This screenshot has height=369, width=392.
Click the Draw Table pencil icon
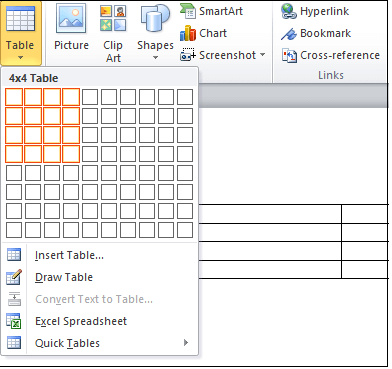pyautogui.click(x=14, y=277)
